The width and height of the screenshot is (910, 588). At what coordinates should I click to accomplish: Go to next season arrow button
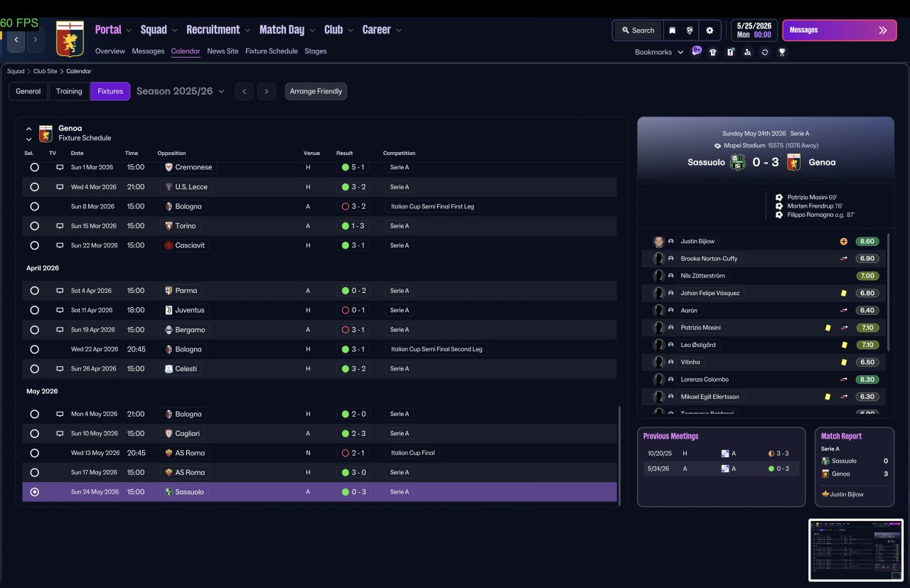[267, 91]
